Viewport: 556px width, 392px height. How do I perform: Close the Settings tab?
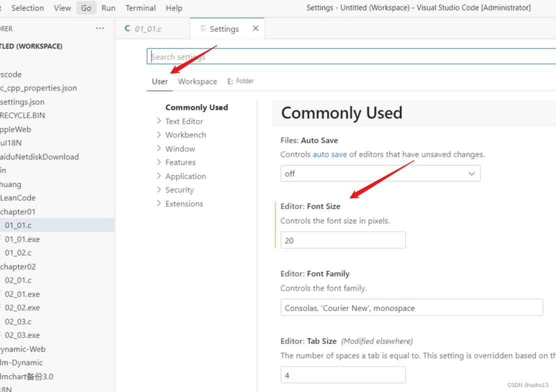pyautogui.click(x=255, y=28)
